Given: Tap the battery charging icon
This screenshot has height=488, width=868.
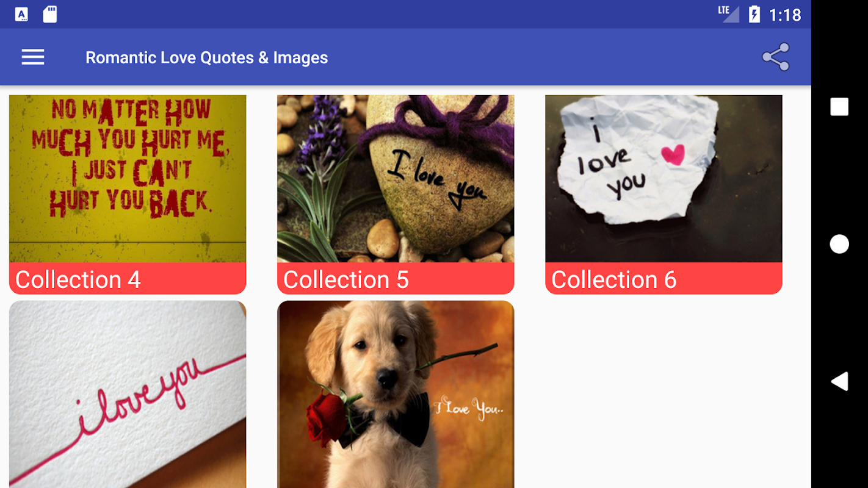Looking at the screenshot, I should click(x=754, y=14).
